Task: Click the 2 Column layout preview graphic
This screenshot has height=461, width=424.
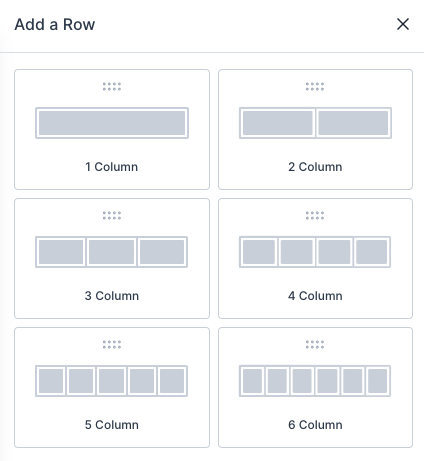Action: (315, 123)
